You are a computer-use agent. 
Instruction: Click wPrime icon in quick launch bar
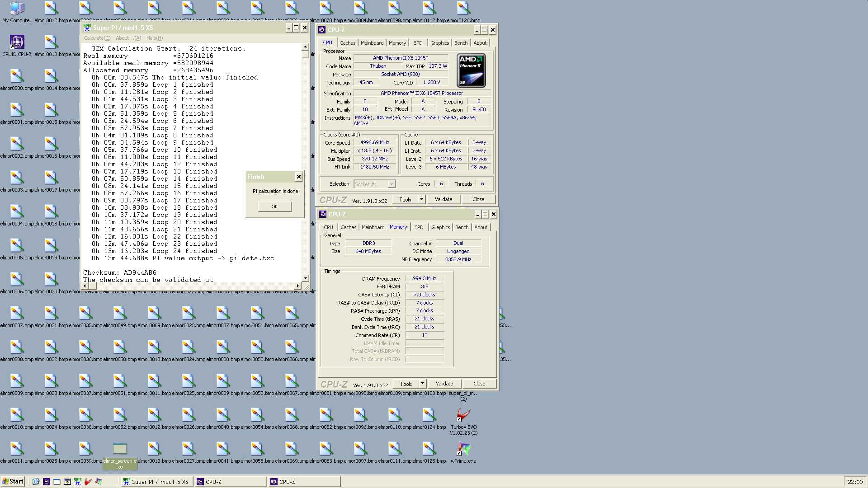[x=99, y=482]
